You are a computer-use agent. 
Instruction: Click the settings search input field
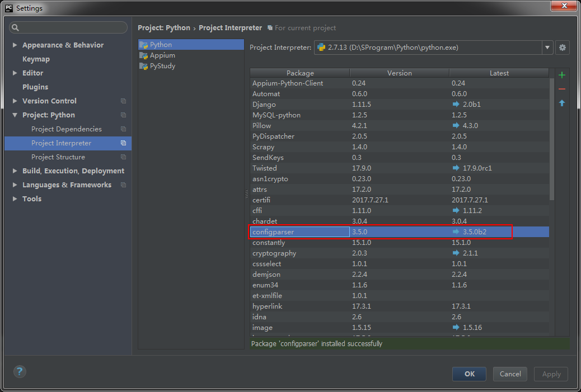point(68,27)
